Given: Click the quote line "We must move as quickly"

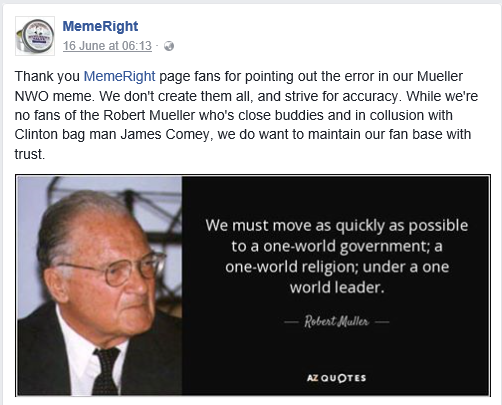Looking at the screenshot, I should [x=337, y=226].
